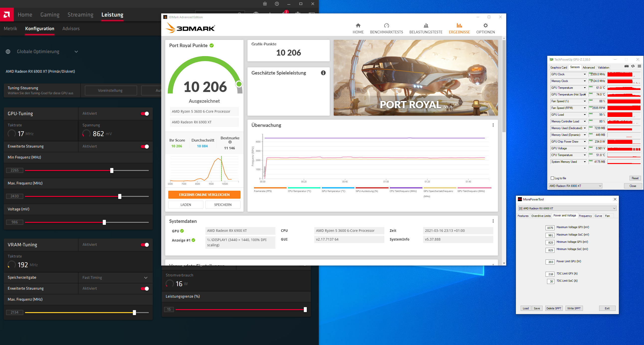Click the Max. Frequenz GPU slider handle
The image size is (644, 345).
[x=120, y=196]
